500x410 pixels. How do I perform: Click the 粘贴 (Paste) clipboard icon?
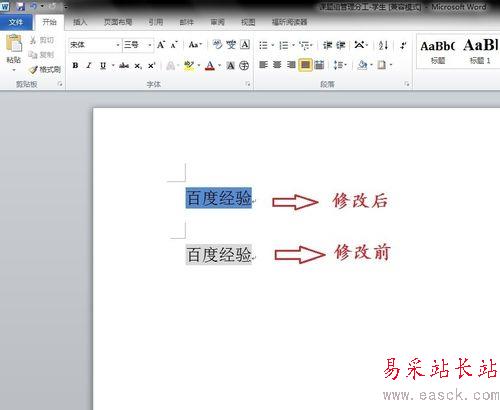[x=14, y=43]
